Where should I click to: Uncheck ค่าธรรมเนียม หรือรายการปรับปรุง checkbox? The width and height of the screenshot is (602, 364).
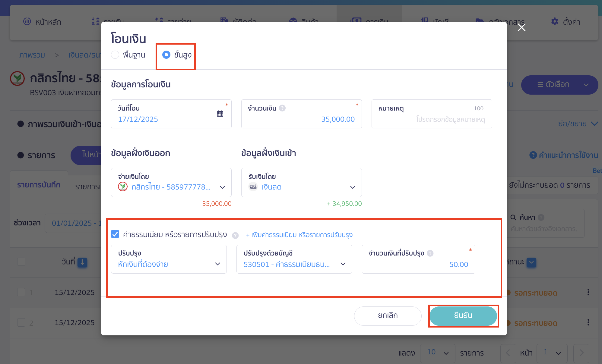click(x=115, y=234)
